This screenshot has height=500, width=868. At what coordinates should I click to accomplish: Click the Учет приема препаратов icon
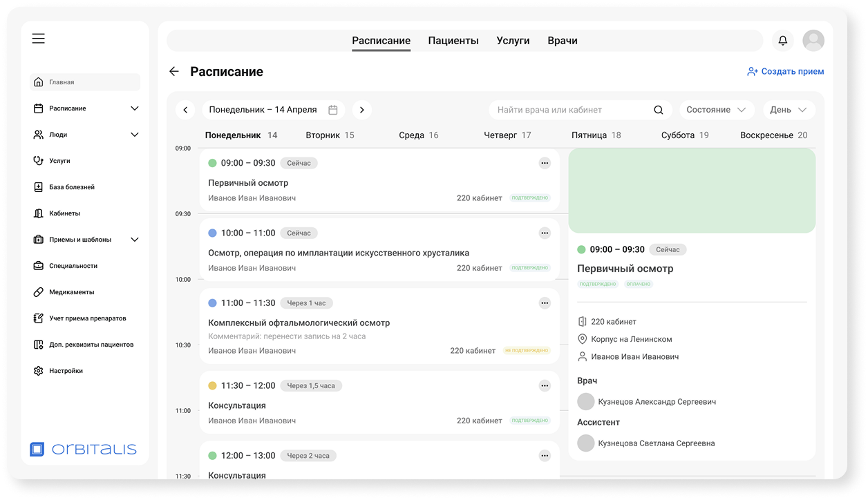click(39, 318)
